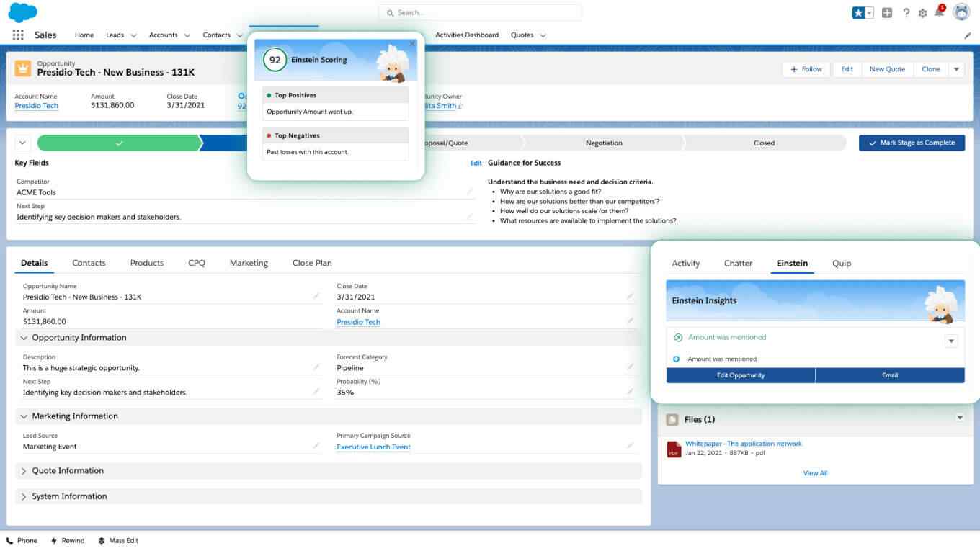980x551 pixels.
Task: Edit the Competitor field pencil
Action: click(x=470, y=192)
